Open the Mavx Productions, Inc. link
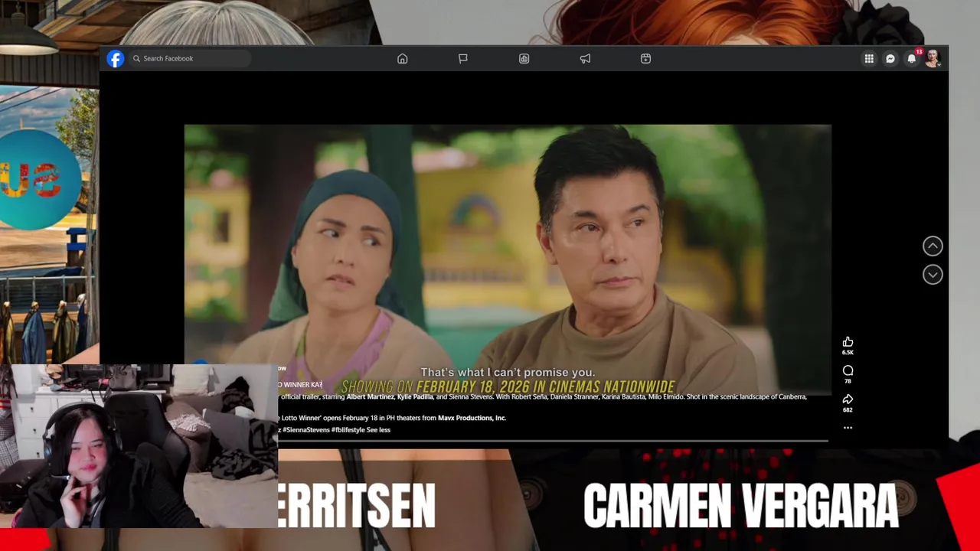 (x=472, y=418)
